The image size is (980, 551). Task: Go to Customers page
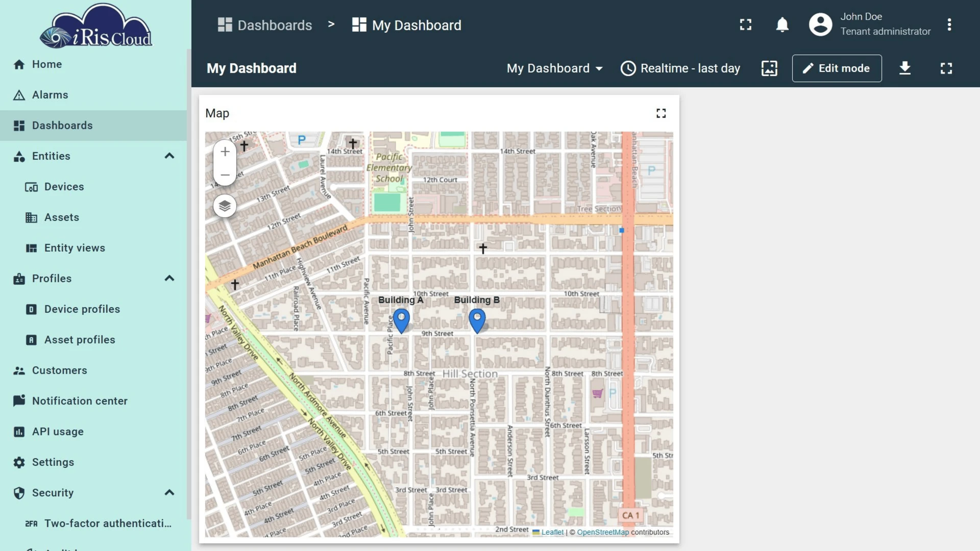coord(93,370)
